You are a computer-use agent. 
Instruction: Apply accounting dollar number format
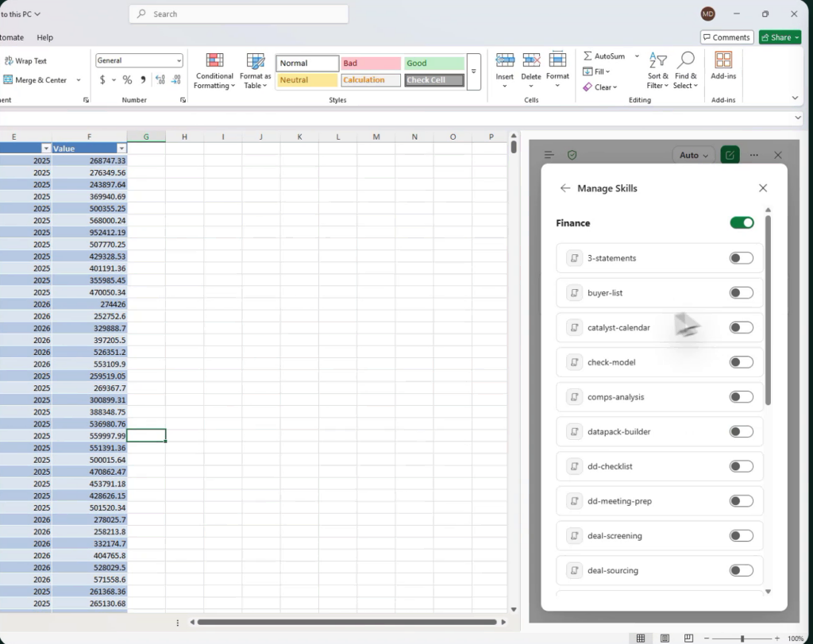pyautogui.click(x=102, y=80)
